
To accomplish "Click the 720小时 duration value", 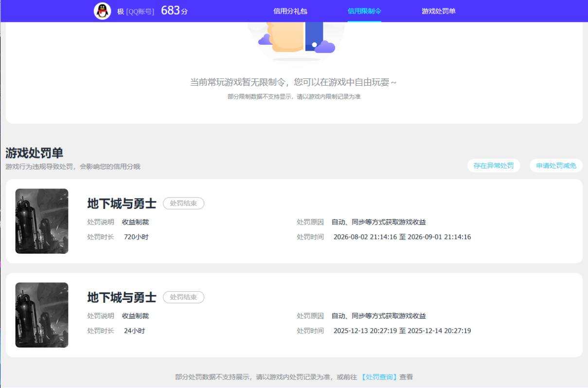I will 136,237.
